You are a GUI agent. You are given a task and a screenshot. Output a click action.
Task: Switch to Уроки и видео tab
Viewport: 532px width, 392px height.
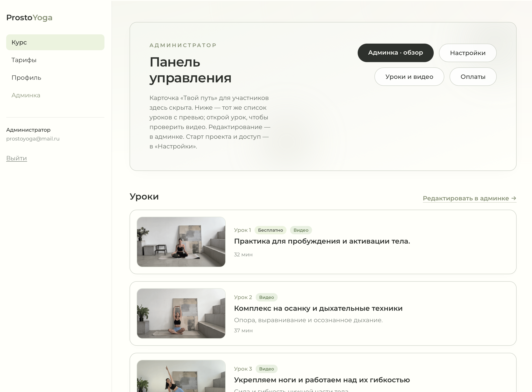pyautogui.click(x=409, y=77)
